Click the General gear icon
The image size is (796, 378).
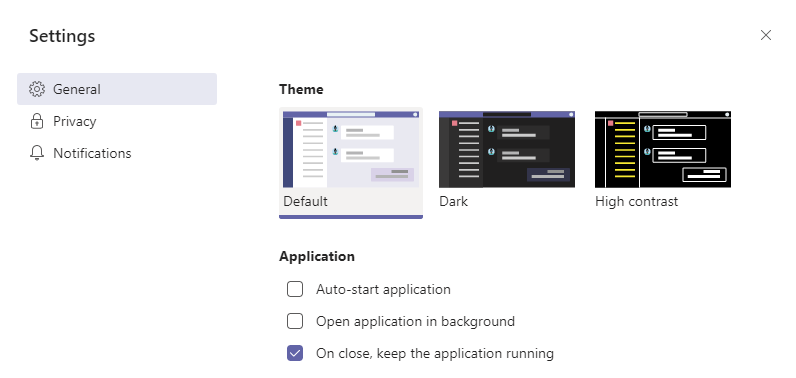[x=37, y=89]
